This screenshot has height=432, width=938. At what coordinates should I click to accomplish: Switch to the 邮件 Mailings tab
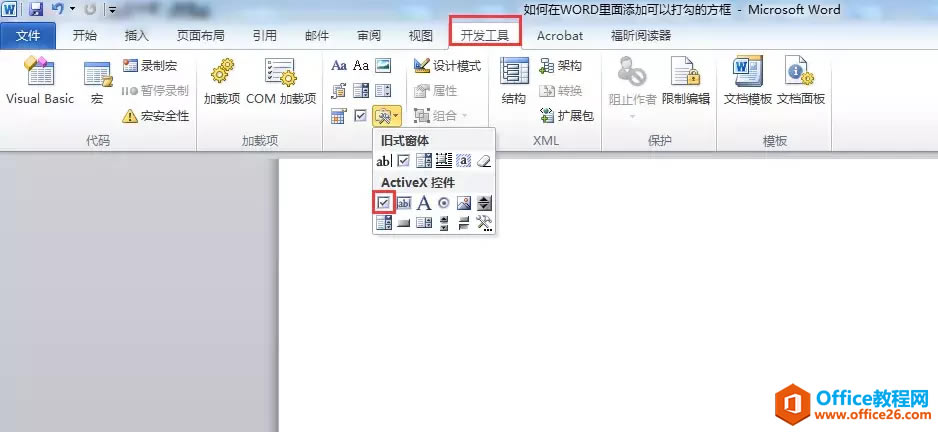click(x=317, y=36)
